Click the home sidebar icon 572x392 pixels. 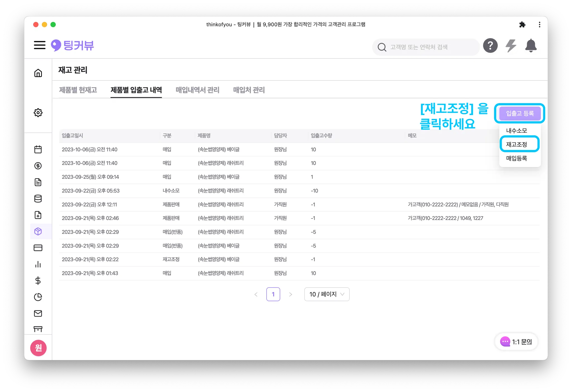point(38,73)
